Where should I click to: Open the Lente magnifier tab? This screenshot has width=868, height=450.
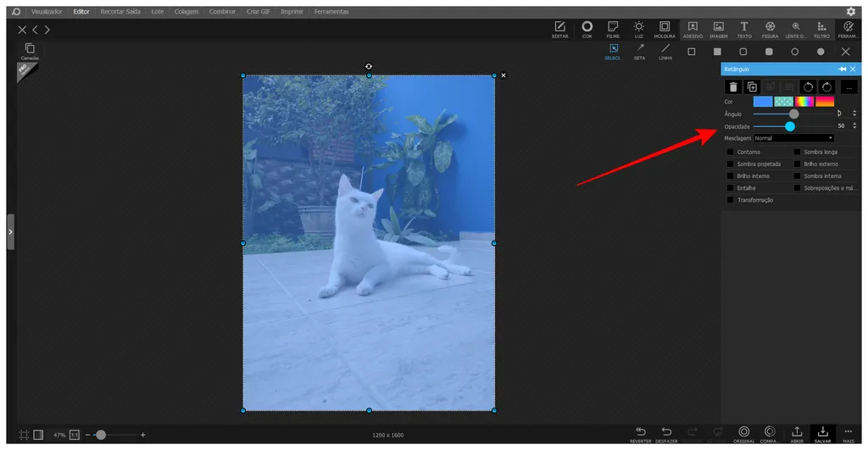coord(795,30)
